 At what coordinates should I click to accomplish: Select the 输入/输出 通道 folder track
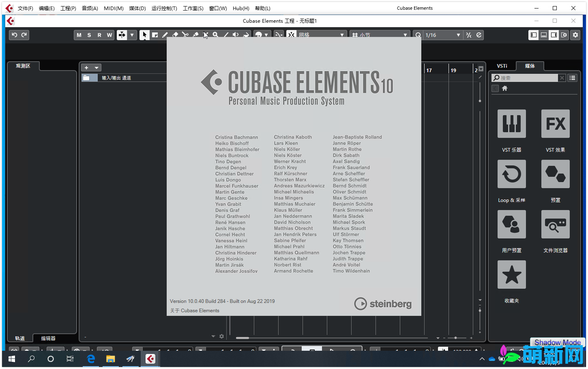[124, 78]
